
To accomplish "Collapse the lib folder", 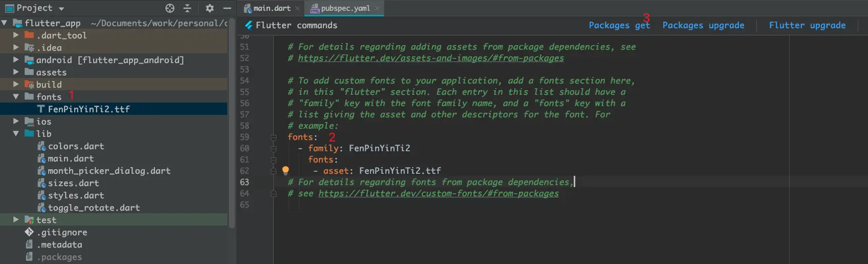I will pyautogui.click(x=16, y=134).
